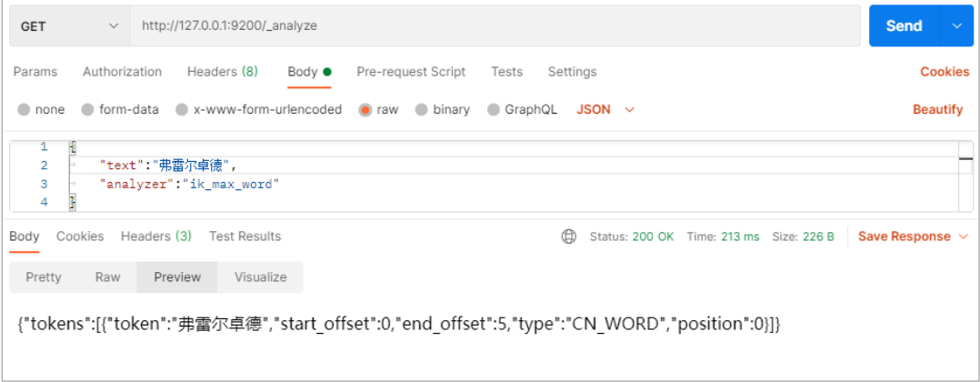Open the Send button dropdown arrow
This screenshot has height=382, width=980.
coord(956,26)
